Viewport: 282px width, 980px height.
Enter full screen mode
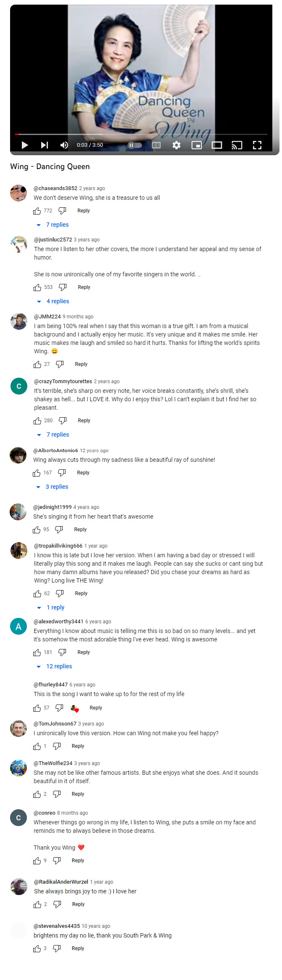pyautogui.click(x=257, y=145)
